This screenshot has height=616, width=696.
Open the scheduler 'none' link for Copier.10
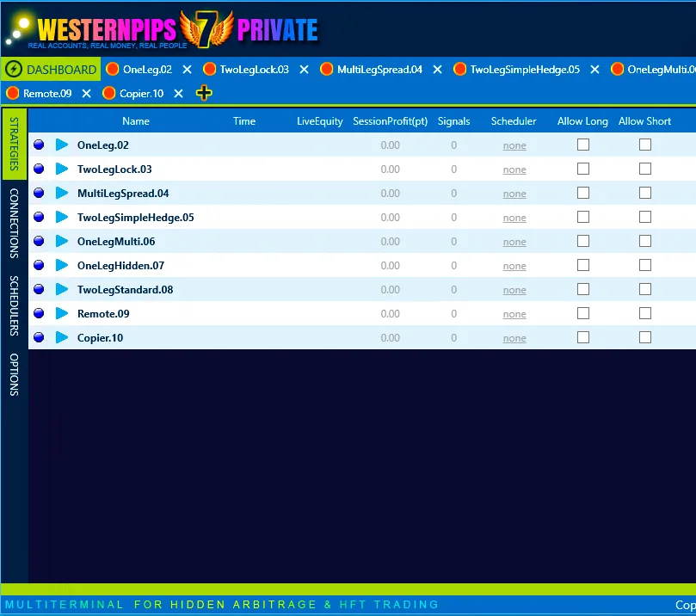click(514, 338)
